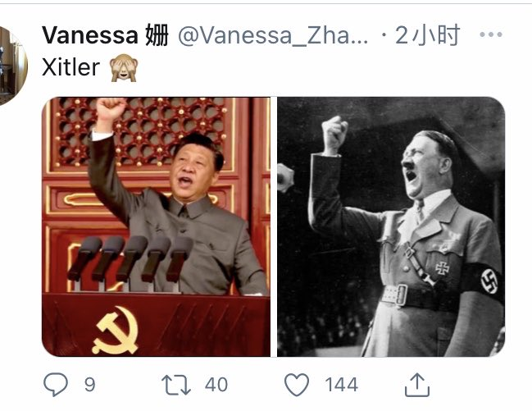
Task: Open the @Vanessa_Zha... handle link
Action: [x=273, y=36]
